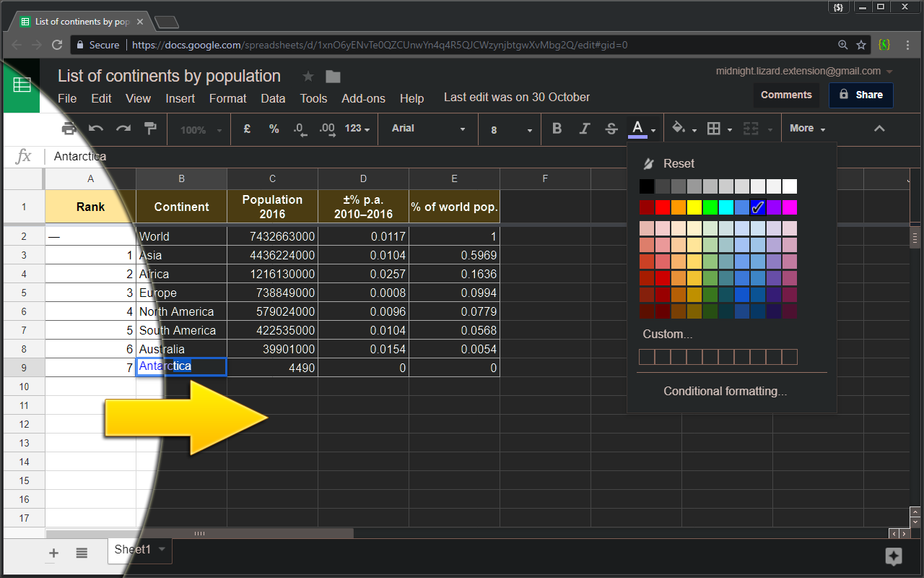This screenshot has width=924, height=578.
Task: Click the Share button
Action: (x=860, y=95)
